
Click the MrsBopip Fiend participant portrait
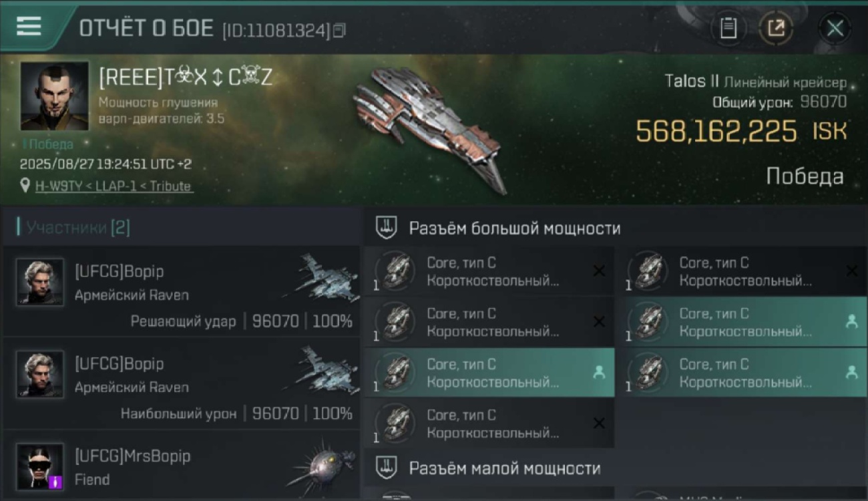click(40, 466)
